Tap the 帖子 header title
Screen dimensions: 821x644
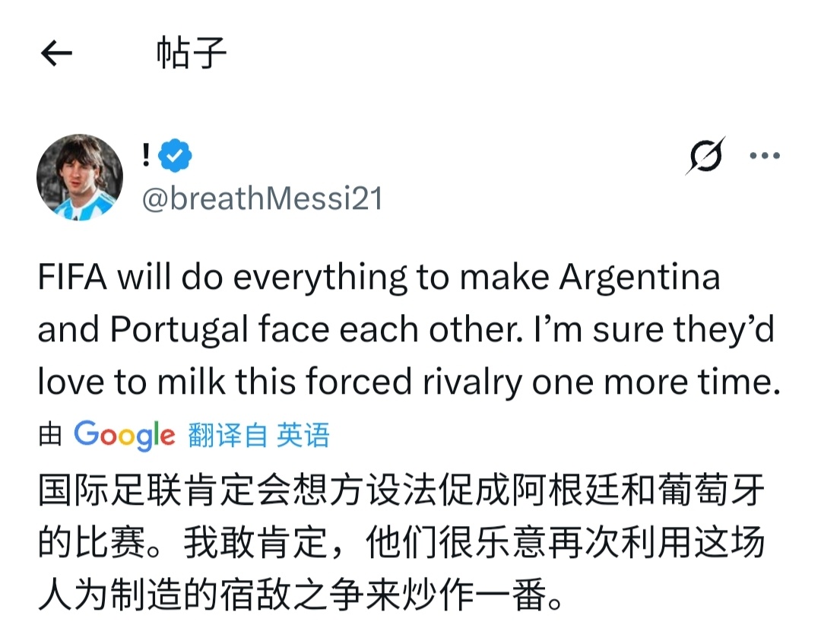pos(192,54)
